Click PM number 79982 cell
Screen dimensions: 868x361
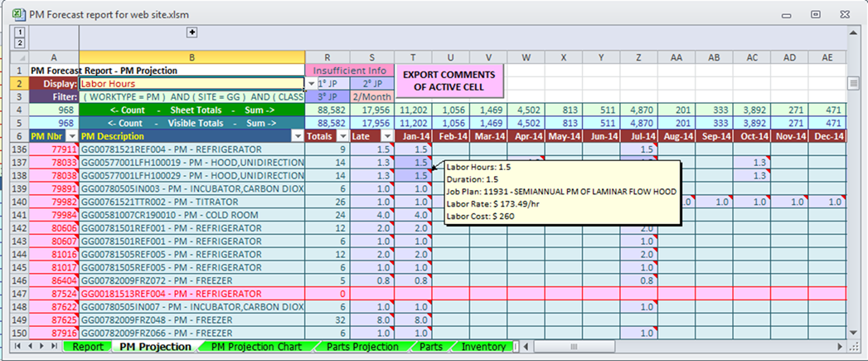click(54, 202)
